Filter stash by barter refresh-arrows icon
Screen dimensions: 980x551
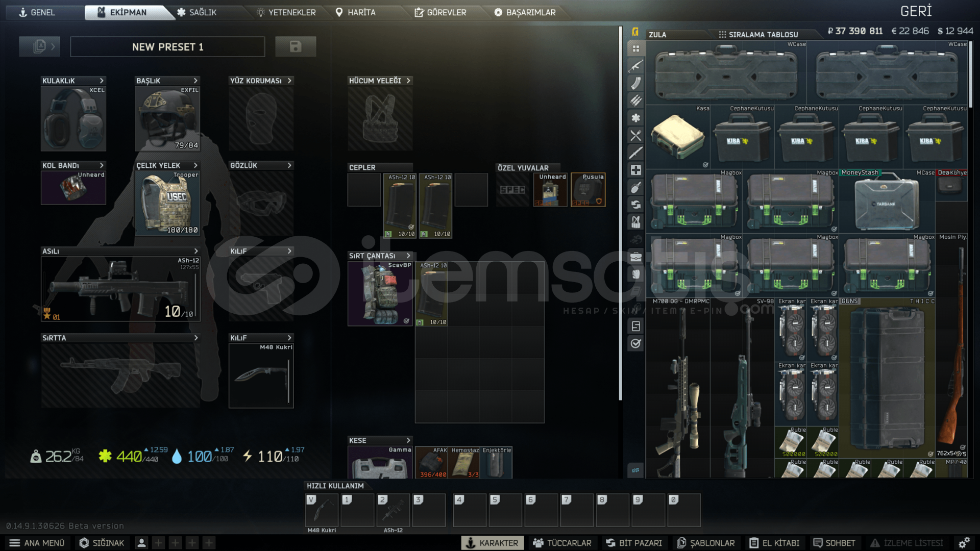click(635, 205)
